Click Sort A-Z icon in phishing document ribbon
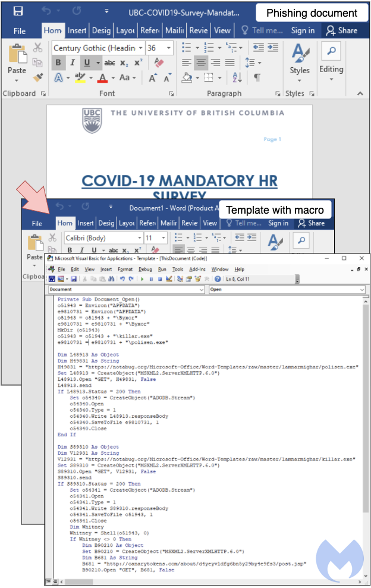Image resolution: width=371 pixels, height=588 pixels. point(237,77)
